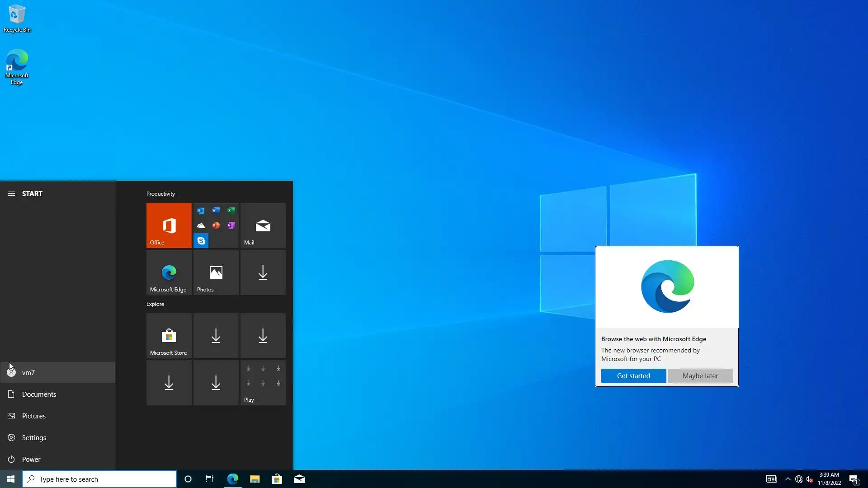Viewport: 868px width, 488px height.
Task: Open Microsoft Edge tile in Start menu
Action: click(x=169, y=272)
